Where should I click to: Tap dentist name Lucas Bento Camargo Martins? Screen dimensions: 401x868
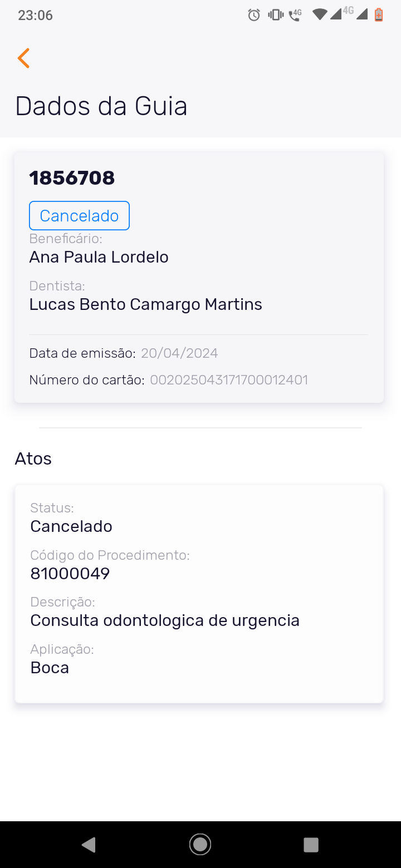pos(145,304)
